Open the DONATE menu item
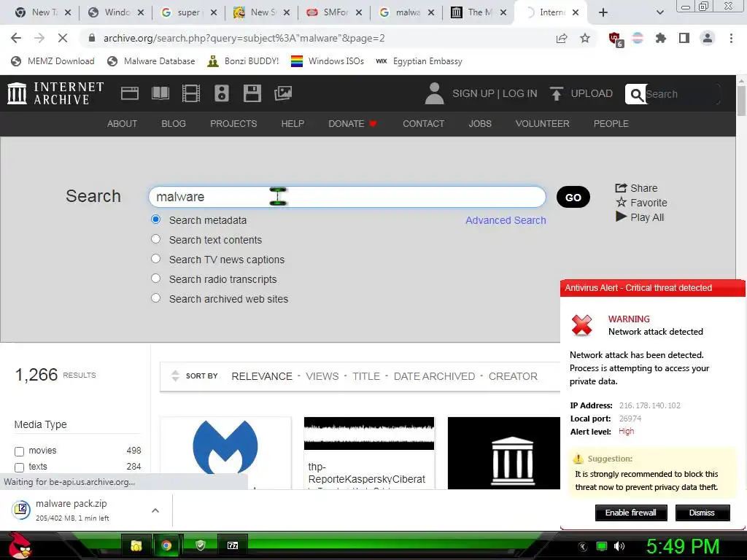Image resolution: width=747 pixels, height=560 pixels. (x=352, y=124)
